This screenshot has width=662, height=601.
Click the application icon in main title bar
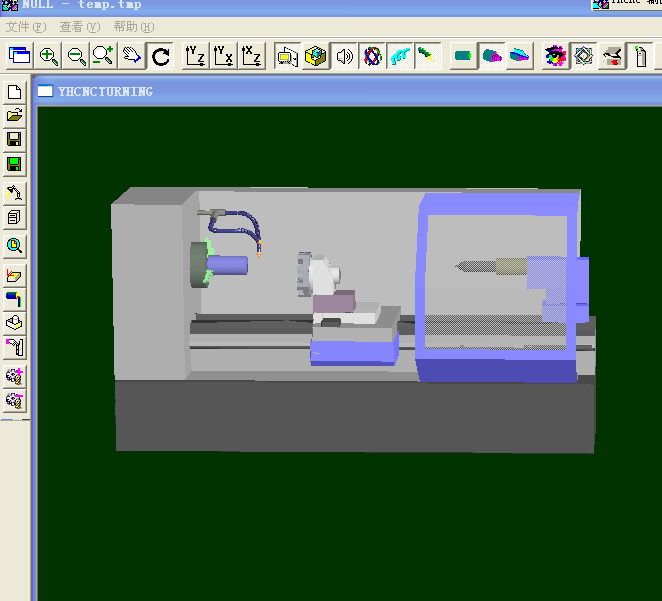(x=10, y=5)
